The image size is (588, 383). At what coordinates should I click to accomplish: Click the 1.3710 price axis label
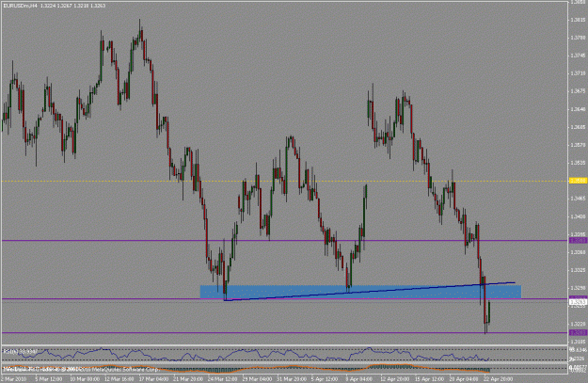pyautogui.click(x=578, y=73)
